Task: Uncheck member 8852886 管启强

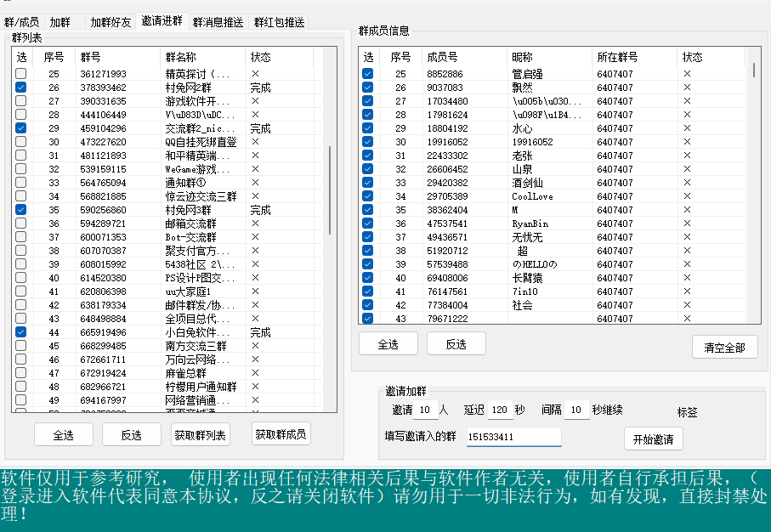Action: [368, 74]
